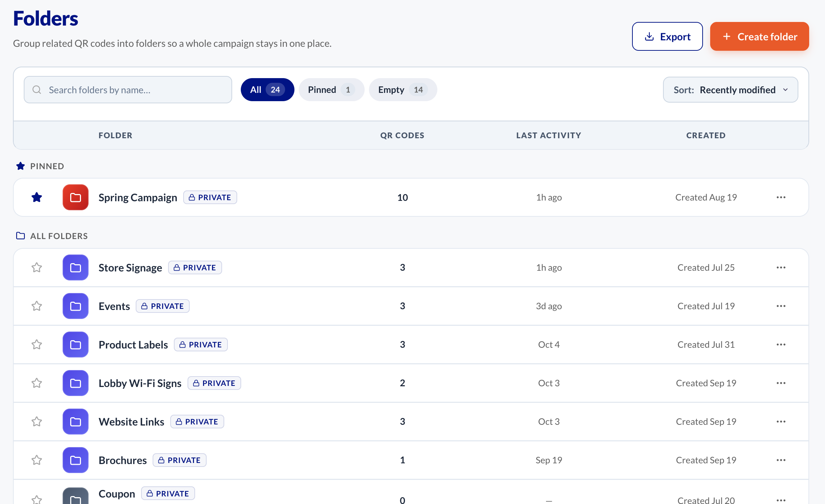The height and width of the screenshot is (504, 825).
Task: Click the QR CODES column header
Action: pos(402,135)
